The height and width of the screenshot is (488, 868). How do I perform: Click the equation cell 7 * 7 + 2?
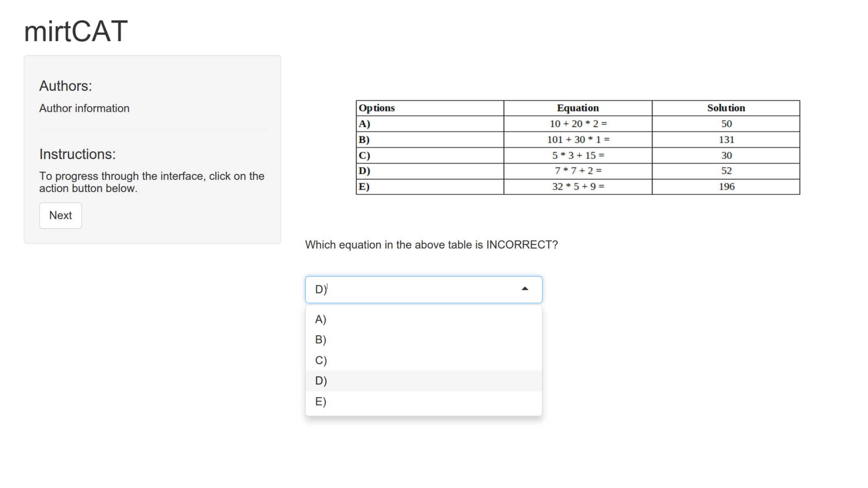[578, 171]
